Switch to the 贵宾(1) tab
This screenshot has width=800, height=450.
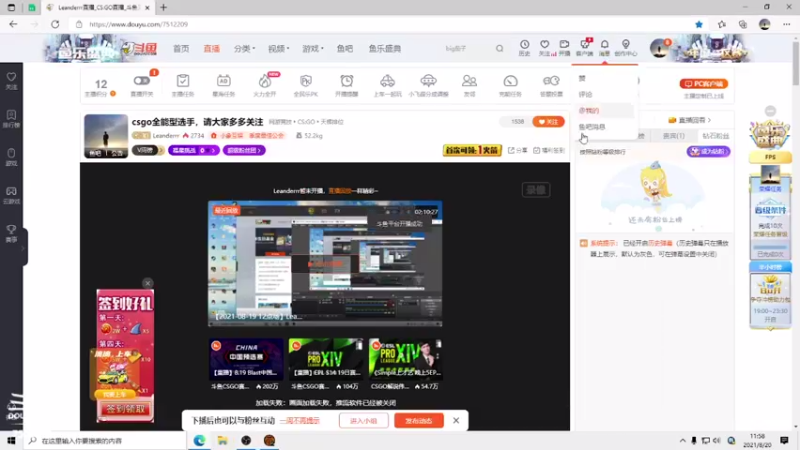coord(673,136)
